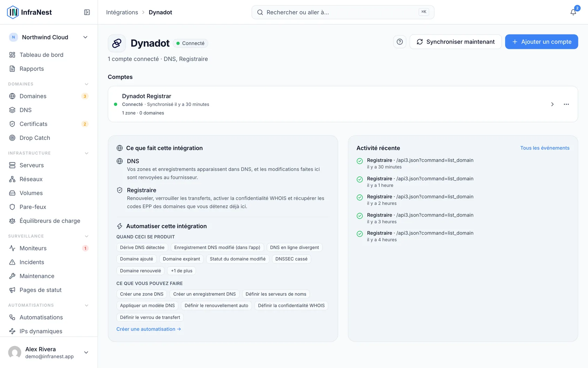Select Enregistrement DNS modifié chip
This screenshot has width=588, height=368.
(217, 247)
